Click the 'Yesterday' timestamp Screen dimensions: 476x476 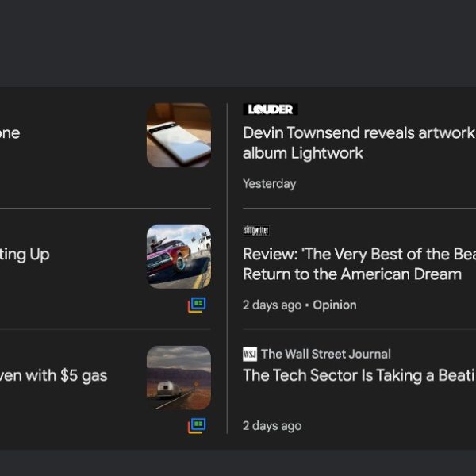click(269, 183)
